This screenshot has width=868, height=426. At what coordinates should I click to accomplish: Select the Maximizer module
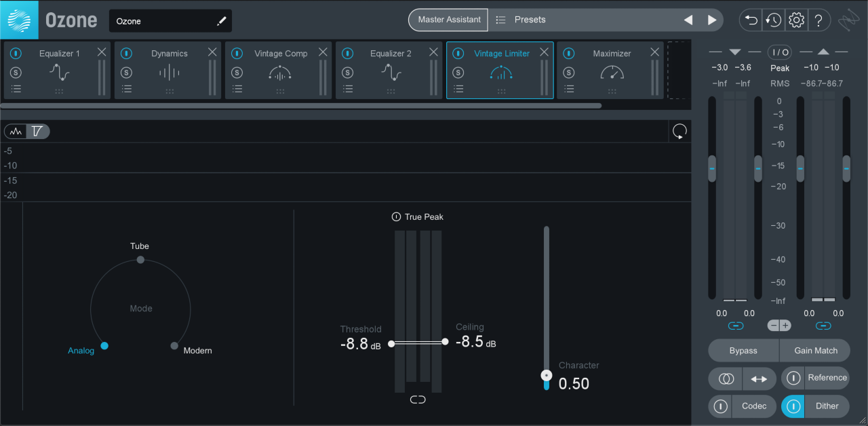click(x=610, y=71)
